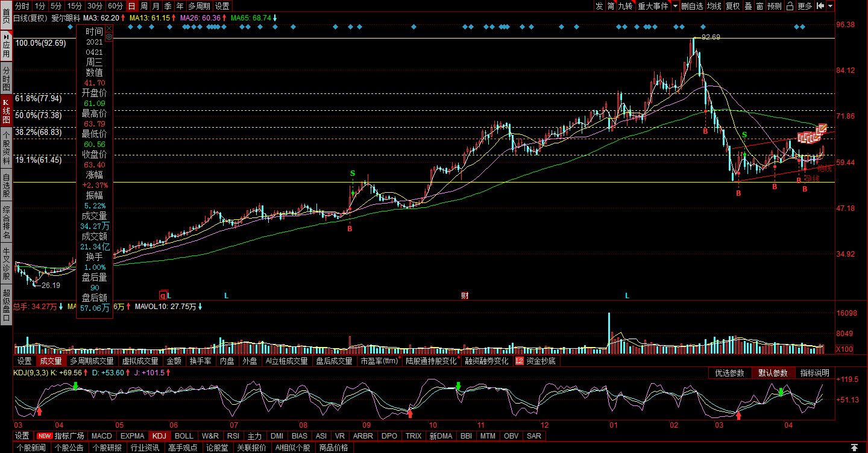This screenshot has height=453, width=868.
Task: Select the SAR indicator tab
Action: tap(533, 436)
